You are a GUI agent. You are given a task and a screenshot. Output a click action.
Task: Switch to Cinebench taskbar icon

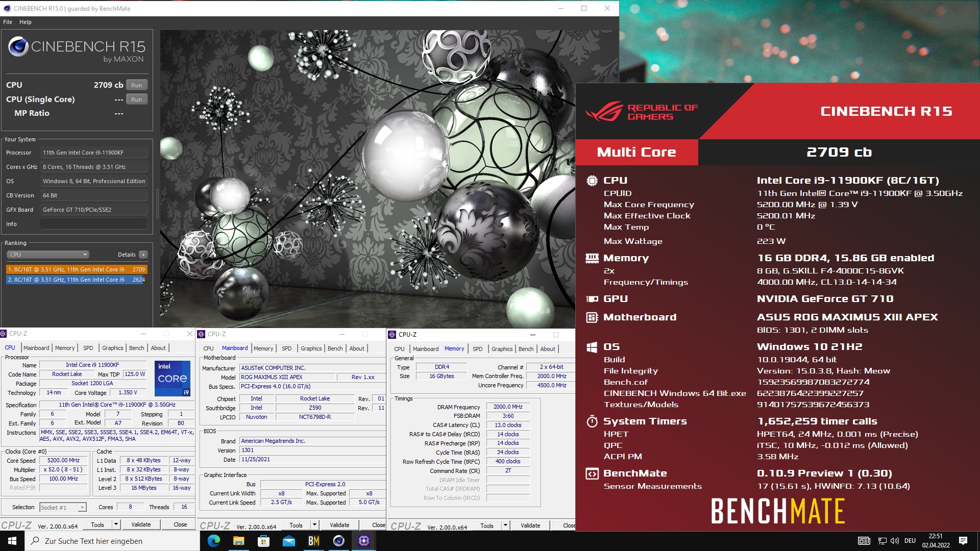coord(338,541)
